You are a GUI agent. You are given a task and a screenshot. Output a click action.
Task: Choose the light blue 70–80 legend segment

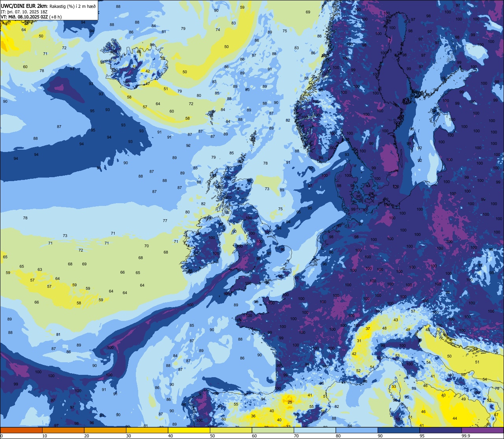pos(315,430)
